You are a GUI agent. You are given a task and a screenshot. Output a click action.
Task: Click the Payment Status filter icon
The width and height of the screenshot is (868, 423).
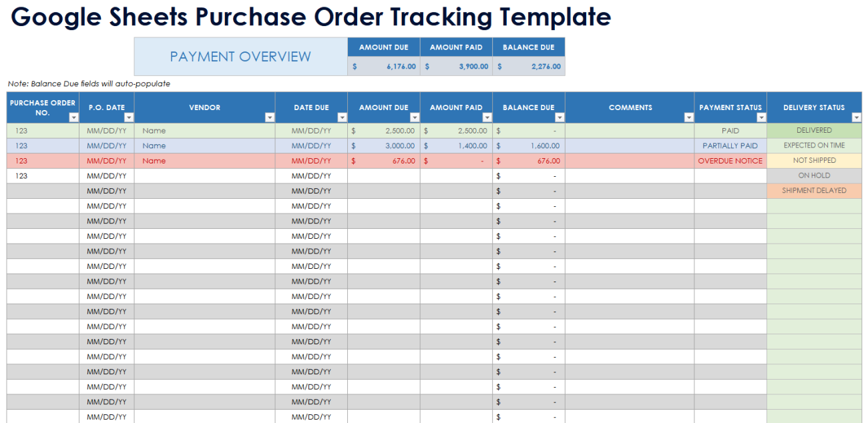(x=761, y=117)
